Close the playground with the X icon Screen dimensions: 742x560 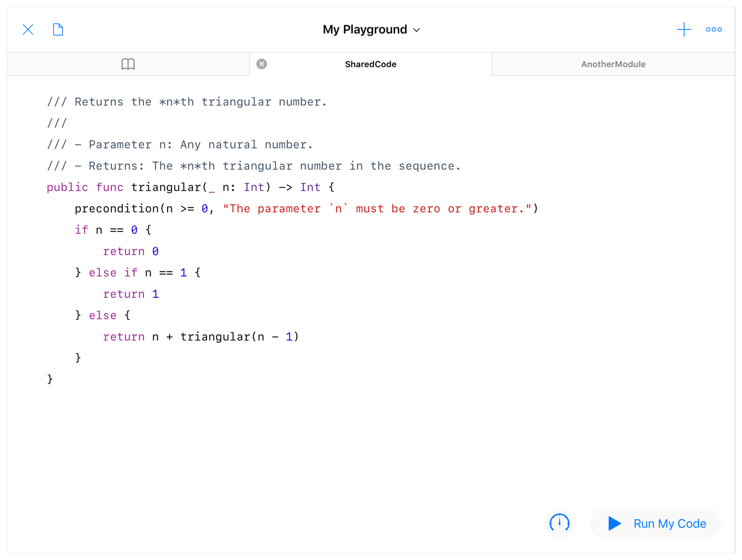[28, 29]
